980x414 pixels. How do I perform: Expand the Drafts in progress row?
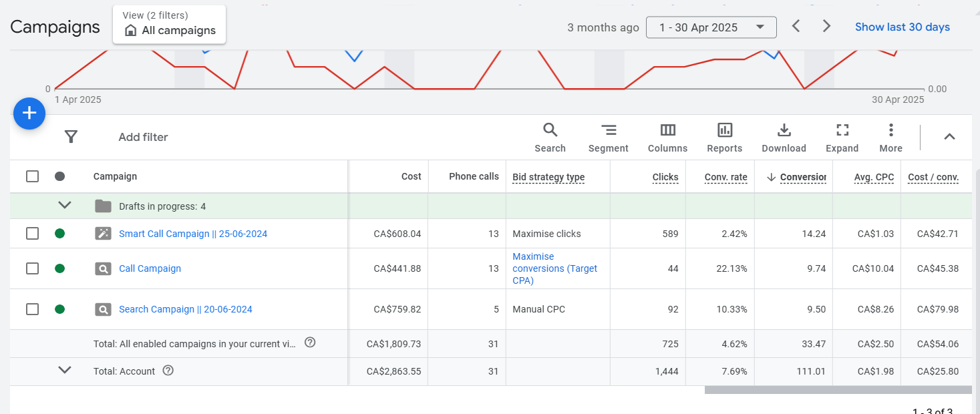[x=65, y=206]
